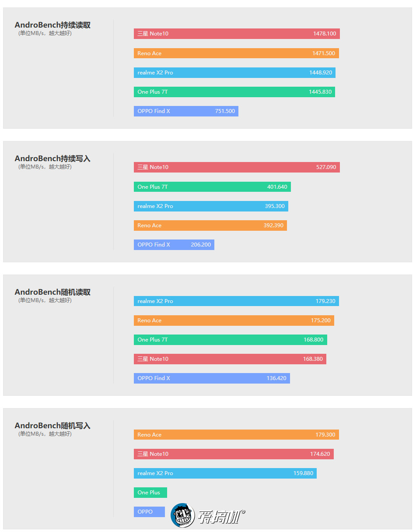Viewport: 416px width, 532px height.
Task: Select the 三星 Note10 bar showing 1478.100
Action: 237,34
